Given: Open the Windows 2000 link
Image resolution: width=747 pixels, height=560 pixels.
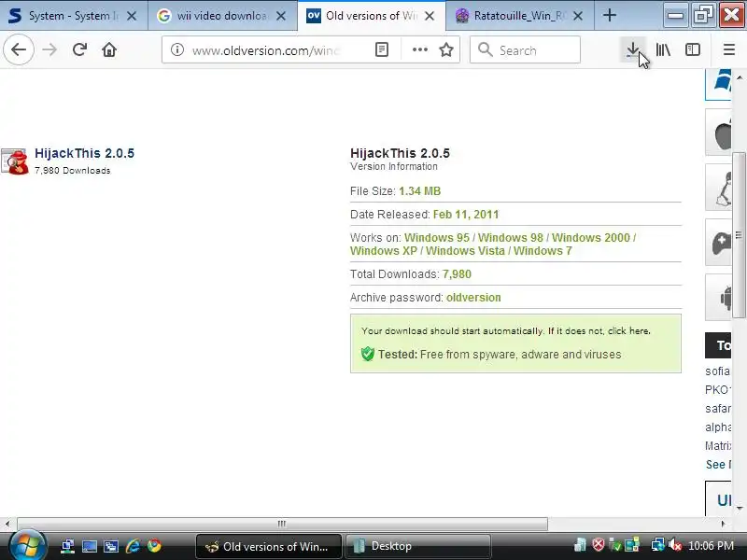Looking at the screenshot, I should tap(591, 238).
